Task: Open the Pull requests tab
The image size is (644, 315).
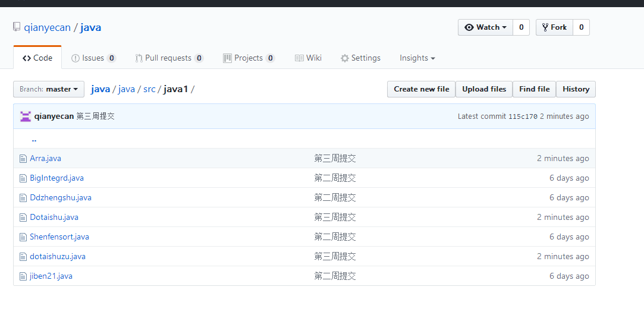Action: [x=169, y=58]
